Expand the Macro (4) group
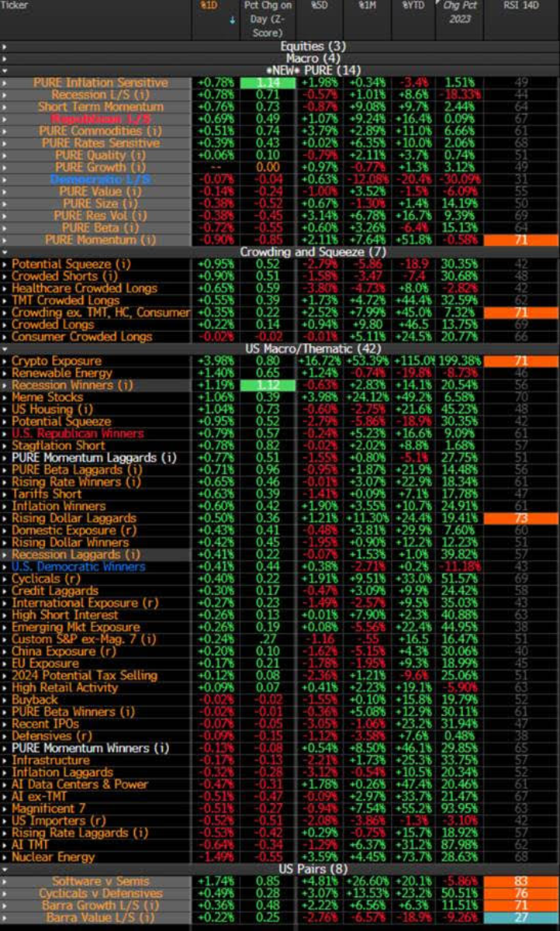Screen dimensions: 560x931 (5, 58)
